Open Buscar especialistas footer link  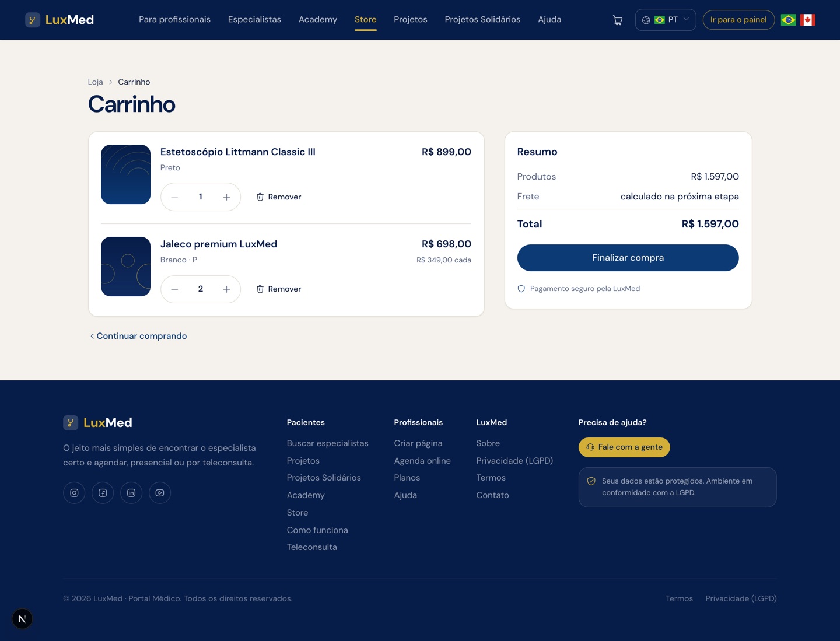pos(328,443)
